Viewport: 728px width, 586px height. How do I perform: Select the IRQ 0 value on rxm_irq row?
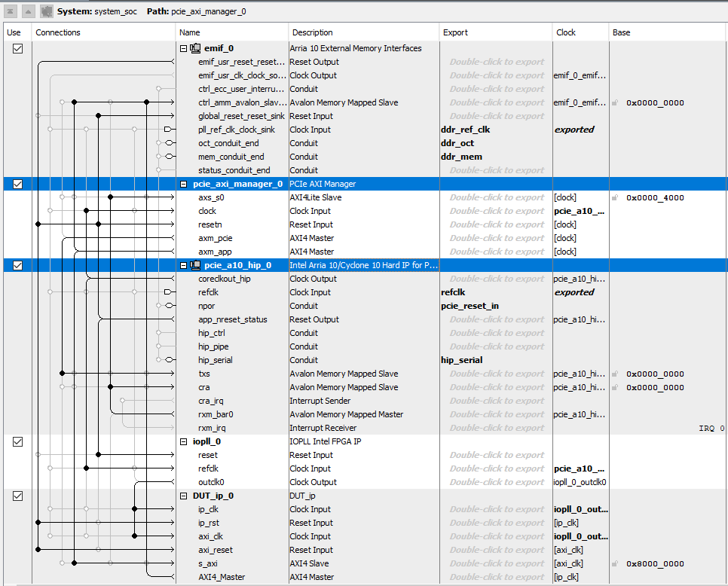coord(711,429)
